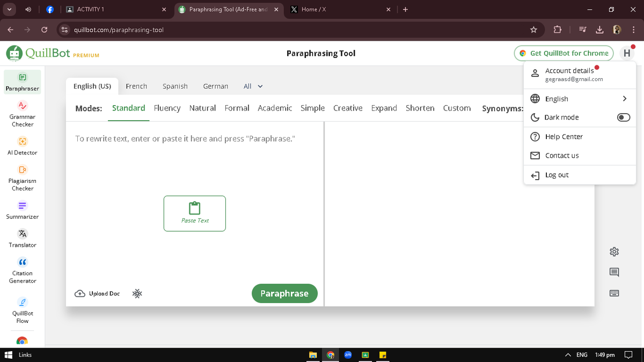
Task: Open the Windows Start menu
Action: [x=8, y=355]
